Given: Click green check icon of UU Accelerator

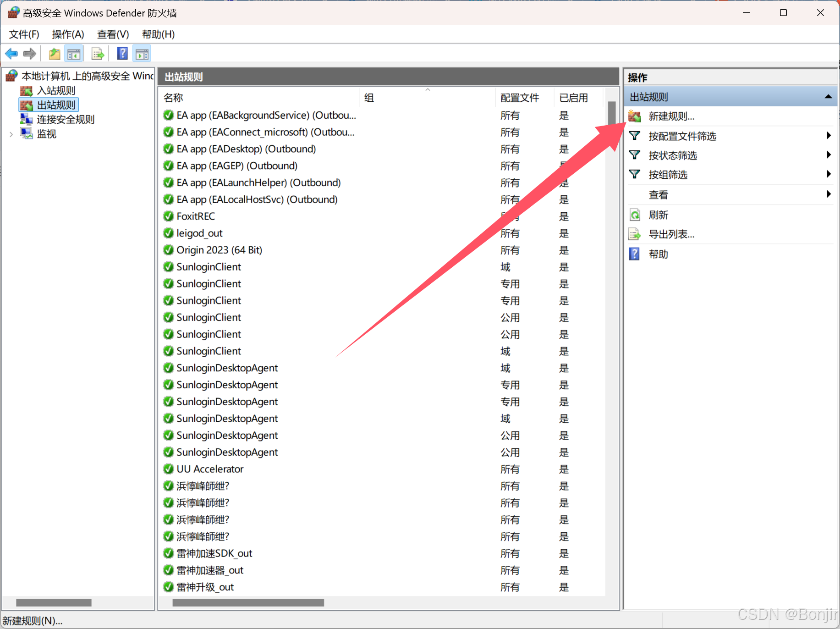Looking at the screenshot, I should click(x=169, y=469).
